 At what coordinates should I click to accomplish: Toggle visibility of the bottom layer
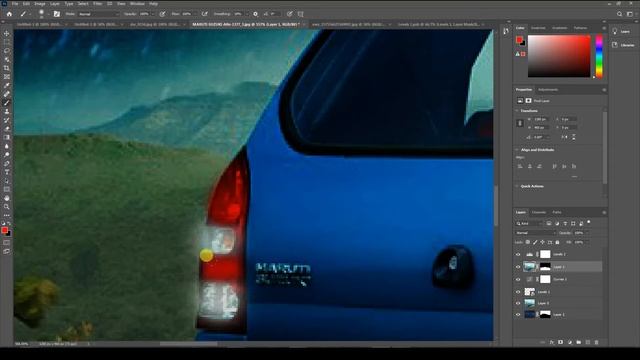pos(518,315)
